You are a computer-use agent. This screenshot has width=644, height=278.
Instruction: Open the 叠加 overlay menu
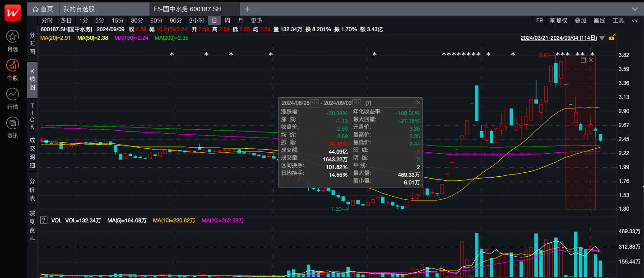(x=580, y=20)
